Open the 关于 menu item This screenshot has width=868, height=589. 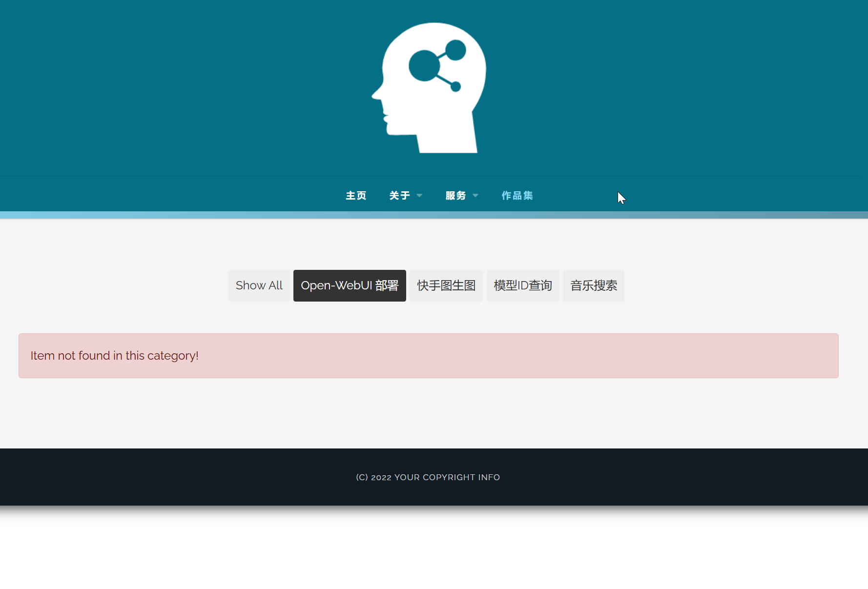[399, 196]
